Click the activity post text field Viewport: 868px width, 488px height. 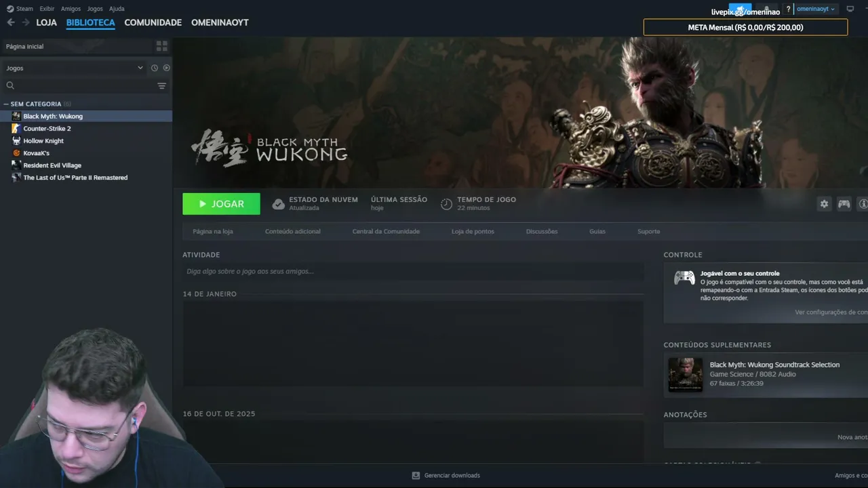[413, 271]
